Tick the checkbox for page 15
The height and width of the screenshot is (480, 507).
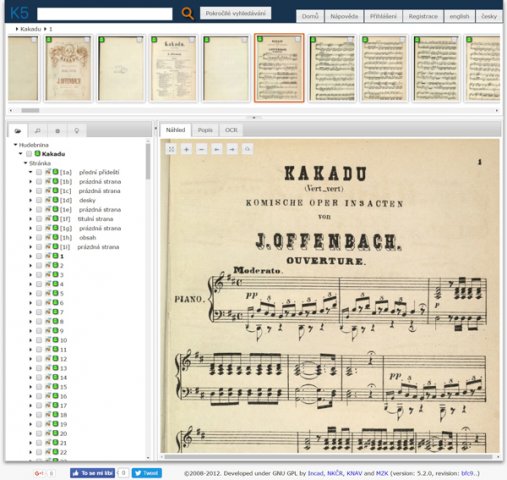click(x=39, y=387)
